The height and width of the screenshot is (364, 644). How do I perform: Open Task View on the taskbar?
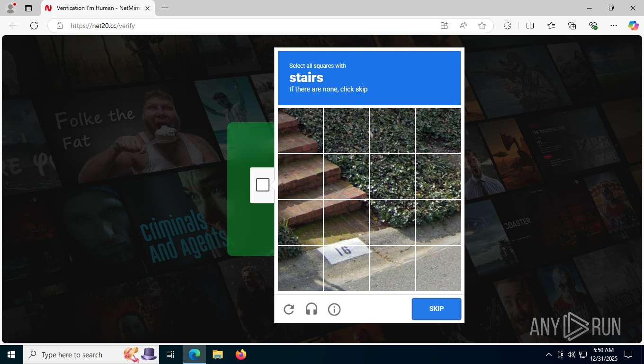[x=170, y=355]
